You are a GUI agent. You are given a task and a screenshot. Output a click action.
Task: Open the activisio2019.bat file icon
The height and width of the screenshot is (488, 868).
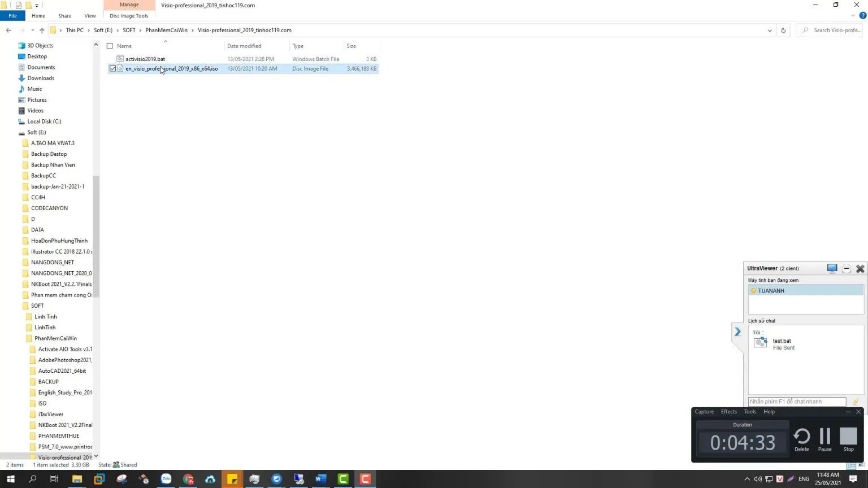[120, 59]
